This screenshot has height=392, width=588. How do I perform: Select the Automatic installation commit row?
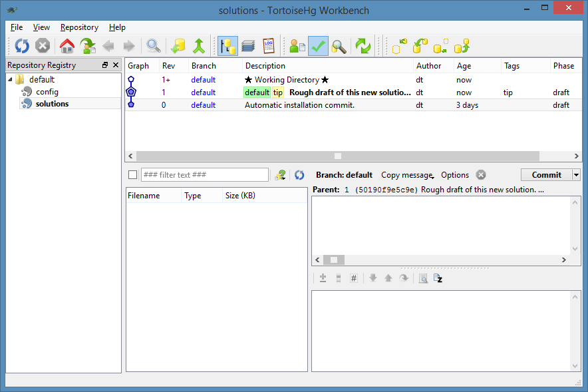353,105
